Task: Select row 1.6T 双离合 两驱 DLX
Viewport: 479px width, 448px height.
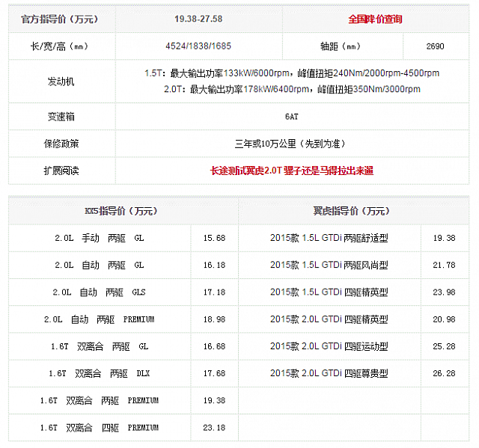Action: (x=100, y=373)
